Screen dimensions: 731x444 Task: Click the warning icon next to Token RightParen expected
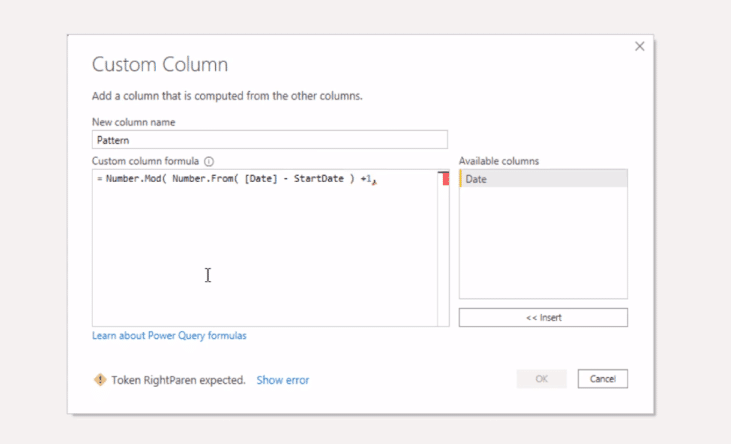100,380
